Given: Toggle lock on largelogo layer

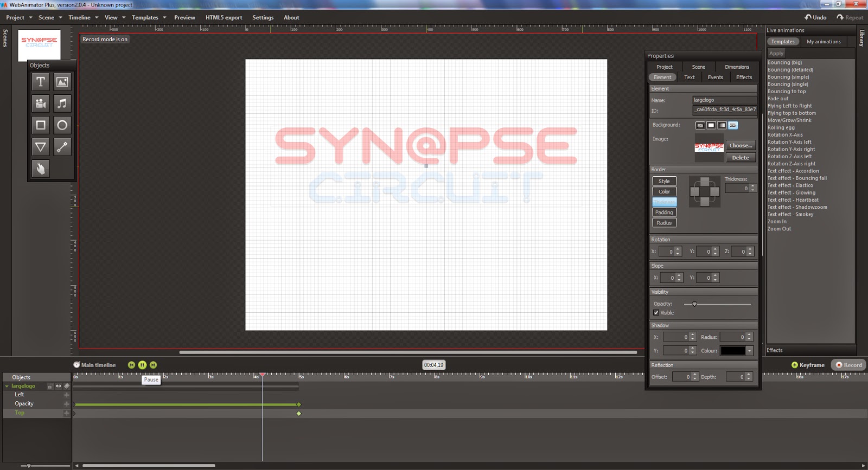Looking at the screenshot, I should pos(50,387).
